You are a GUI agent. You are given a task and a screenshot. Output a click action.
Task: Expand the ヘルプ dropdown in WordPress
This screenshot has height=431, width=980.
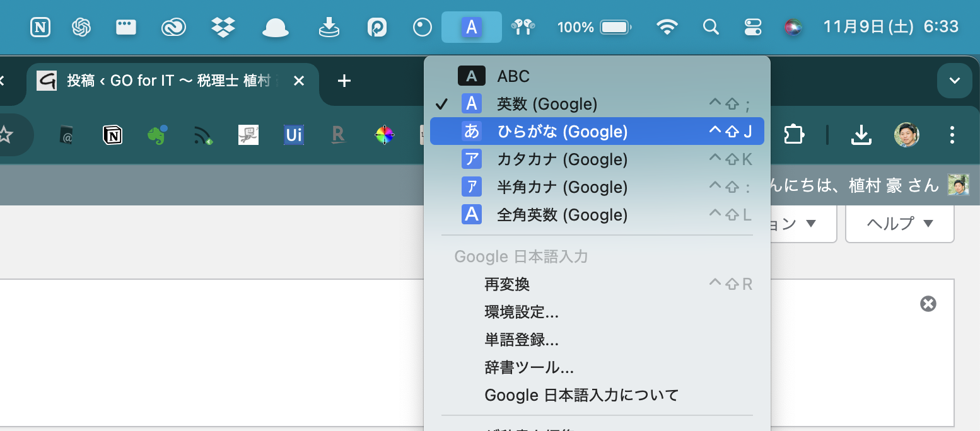[x=899, y=224]
